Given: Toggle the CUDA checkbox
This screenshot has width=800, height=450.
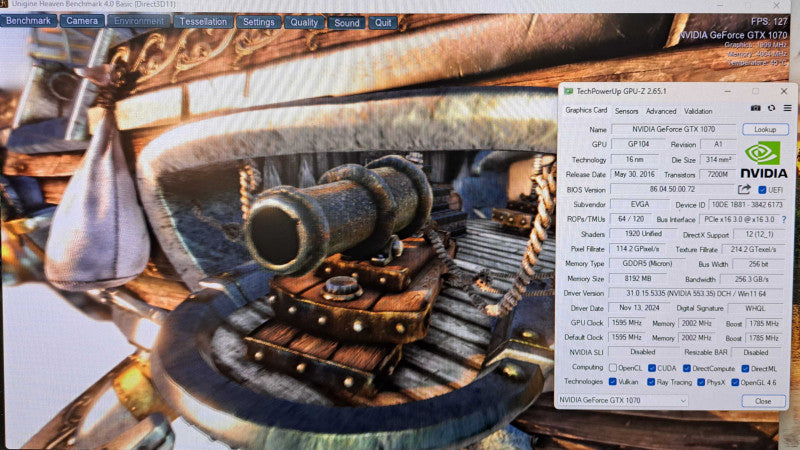Looking at the screenshot, I should click(652, 368).
